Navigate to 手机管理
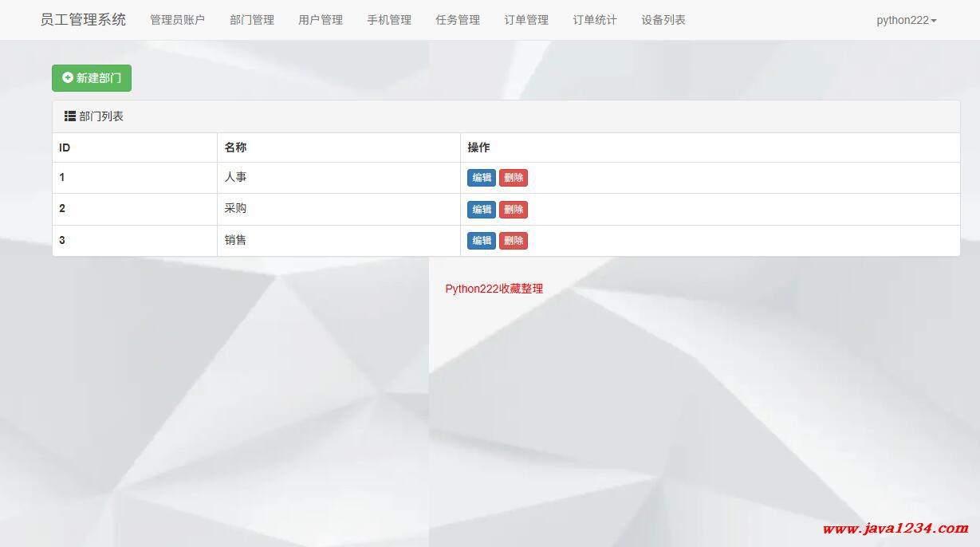 [389, 20]
